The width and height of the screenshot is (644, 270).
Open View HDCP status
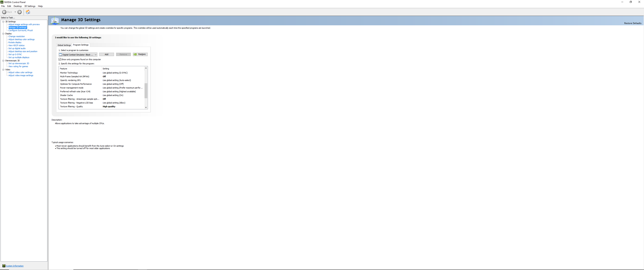coord(16,46)
